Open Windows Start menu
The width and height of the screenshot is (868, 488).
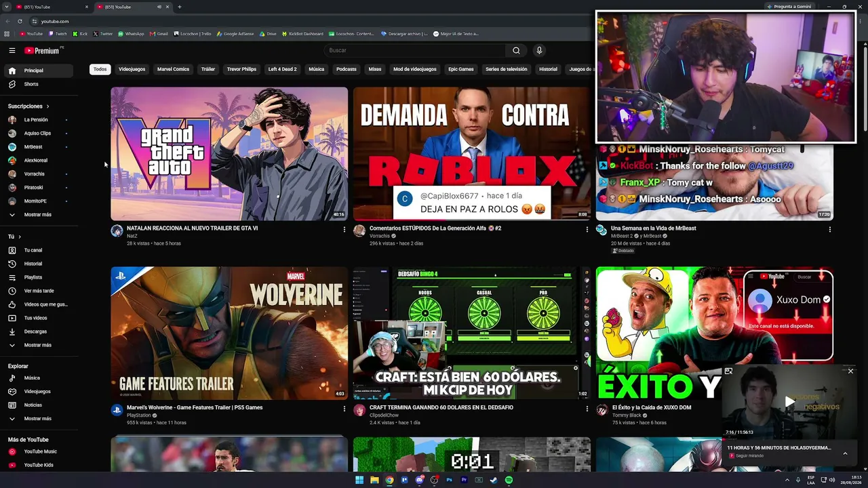click(x=359, y=480)
